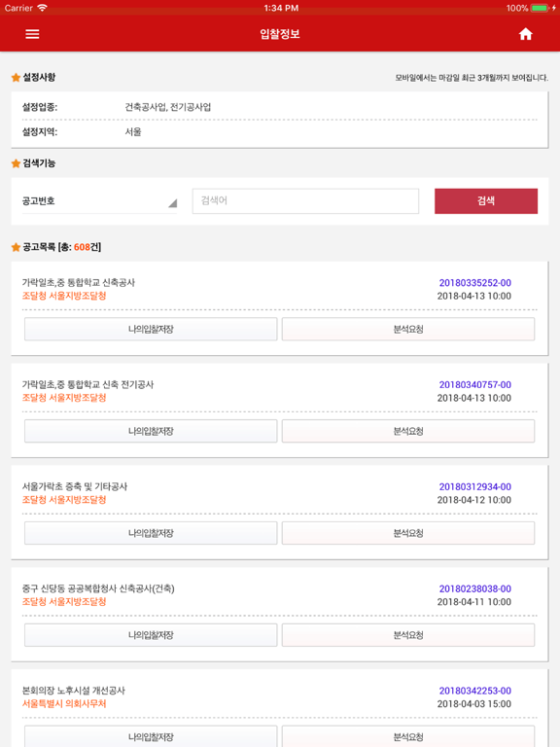Select title 가락일초,중 통합학교 신축공사
This screenshot has height=747, width=560.
(x=79, y=282)
